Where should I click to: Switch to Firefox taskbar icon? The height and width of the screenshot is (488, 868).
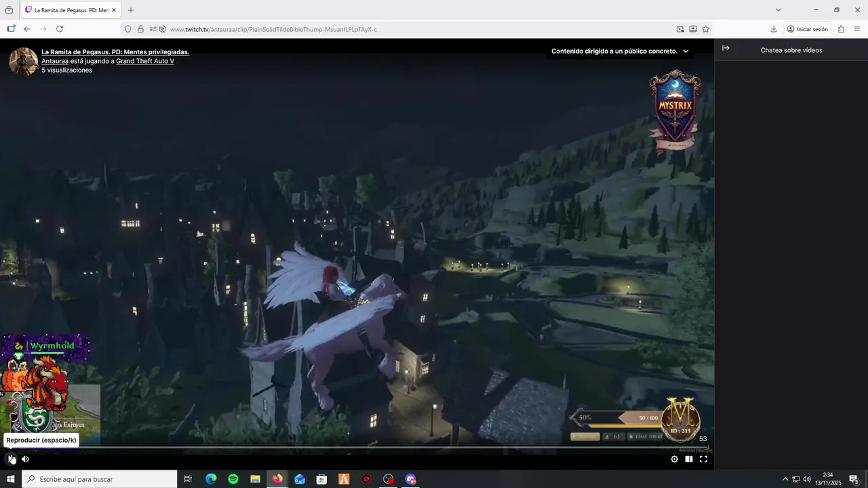(x=277, y=479)
